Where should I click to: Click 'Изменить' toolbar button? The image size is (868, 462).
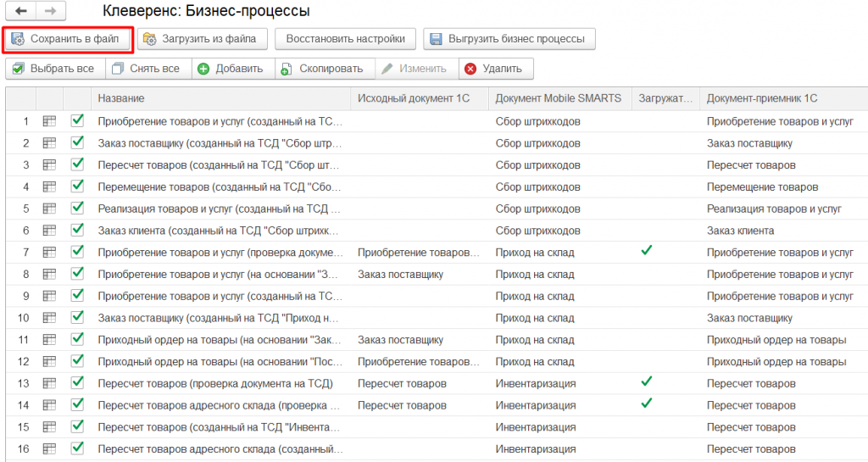417,69
